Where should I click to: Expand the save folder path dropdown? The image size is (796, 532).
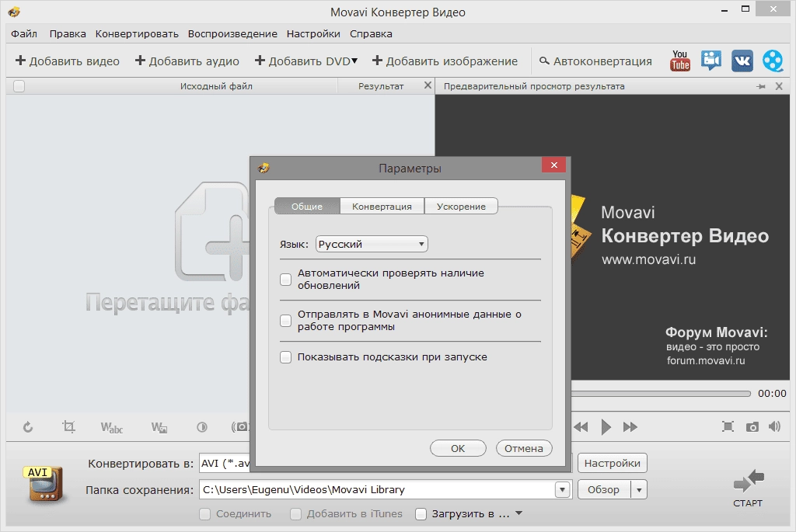(x=562, y=490)
